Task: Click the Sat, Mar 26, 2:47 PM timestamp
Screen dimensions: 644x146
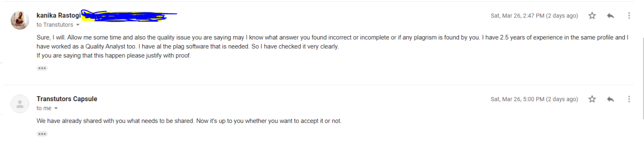Action: (x=534, y=16)
